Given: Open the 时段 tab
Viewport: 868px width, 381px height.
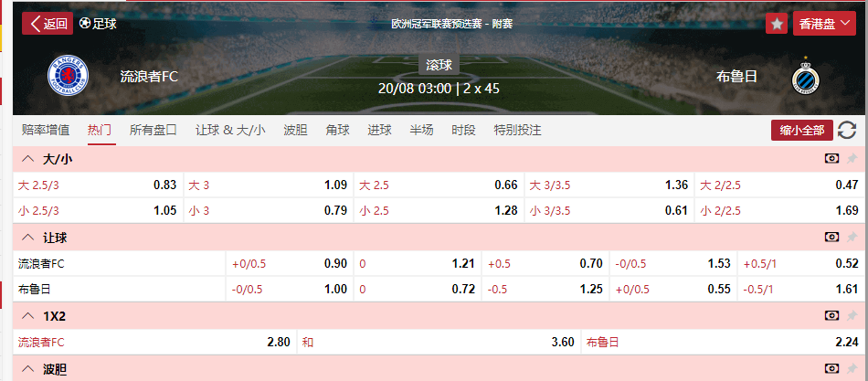Looking at the screenshot, I should [x=464, y=130].
